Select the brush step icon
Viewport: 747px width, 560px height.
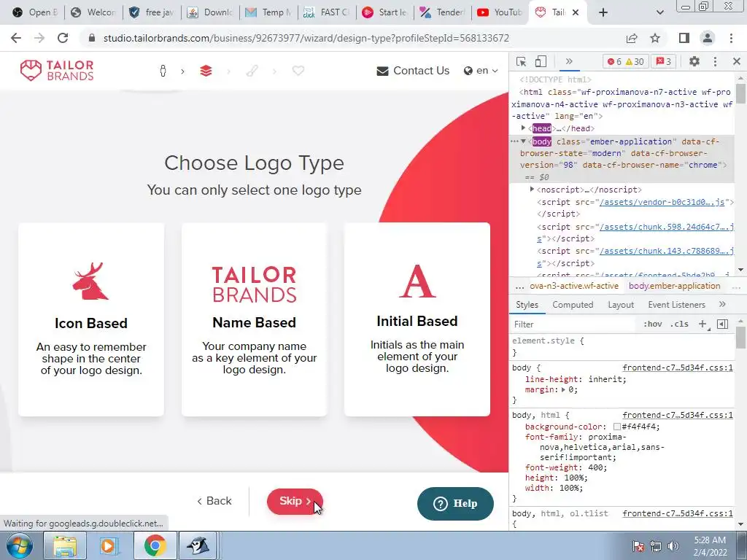coord(252,71)
